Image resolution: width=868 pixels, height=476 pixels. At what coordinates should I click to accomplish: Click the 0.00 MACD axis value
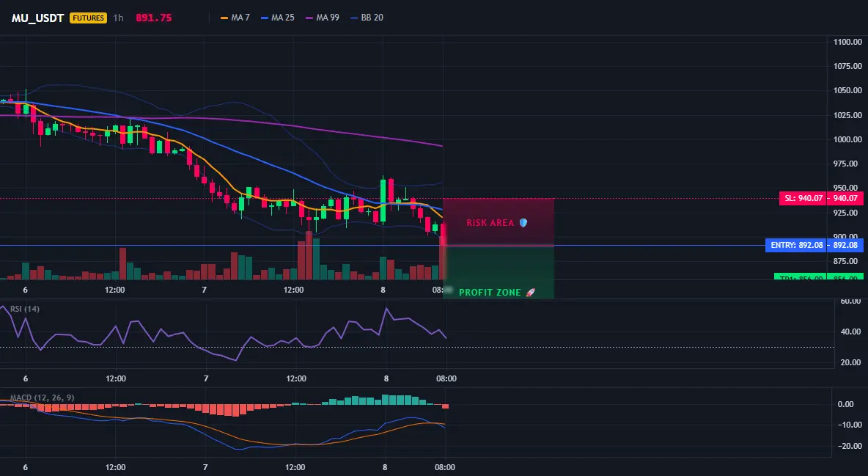[845, 404]
